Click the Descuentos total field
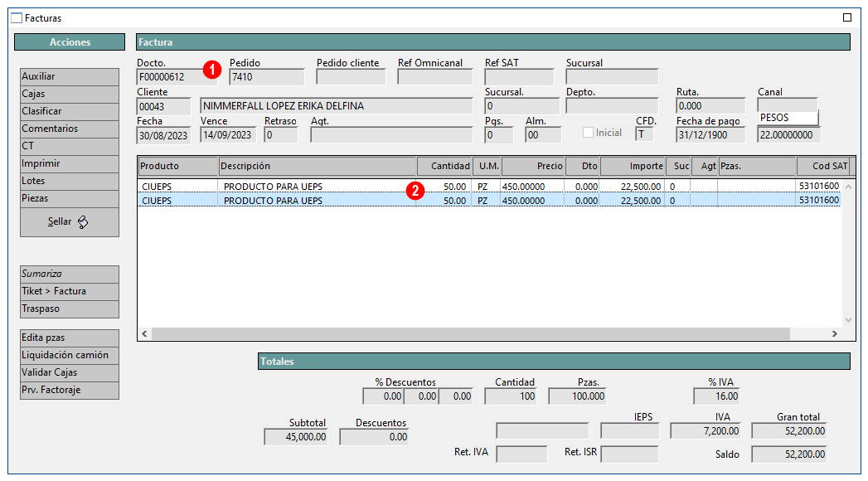The image size is (868, 481). [x=374, y=437]
